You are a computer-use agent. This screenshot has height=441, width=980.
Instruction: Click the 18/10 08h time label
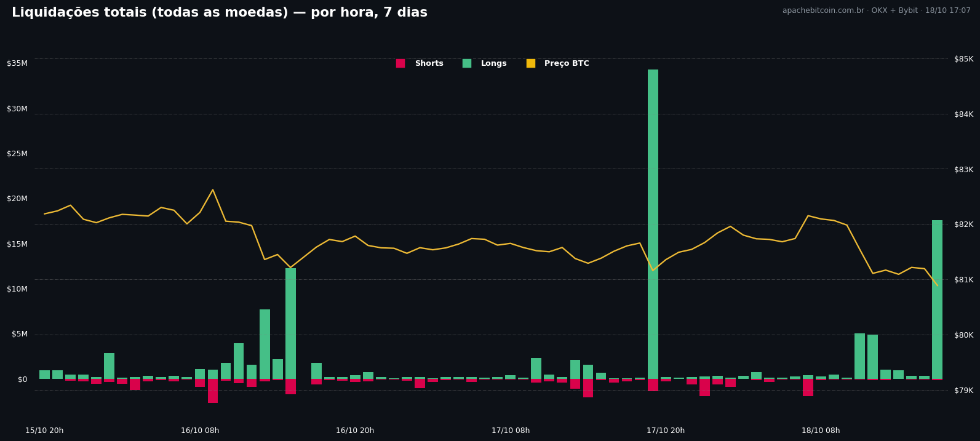pos(821,431)
